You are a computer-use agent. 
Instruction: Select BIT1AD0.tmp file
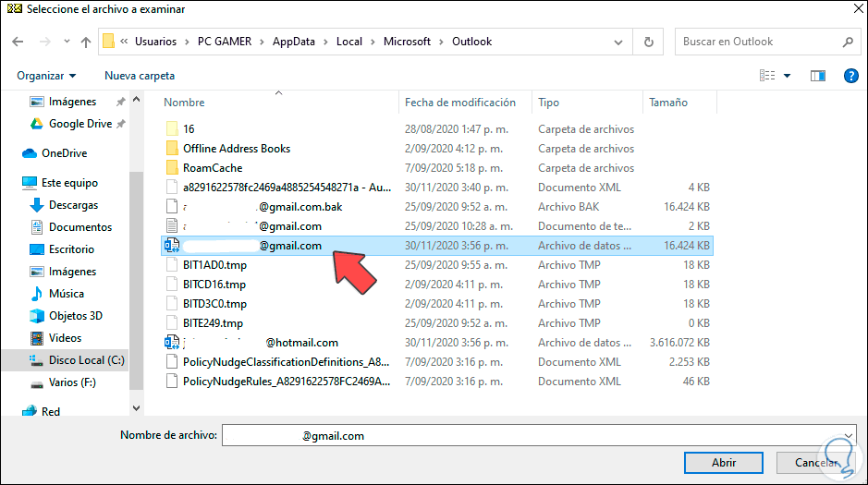pyautogui.click(x=214, y=265)
